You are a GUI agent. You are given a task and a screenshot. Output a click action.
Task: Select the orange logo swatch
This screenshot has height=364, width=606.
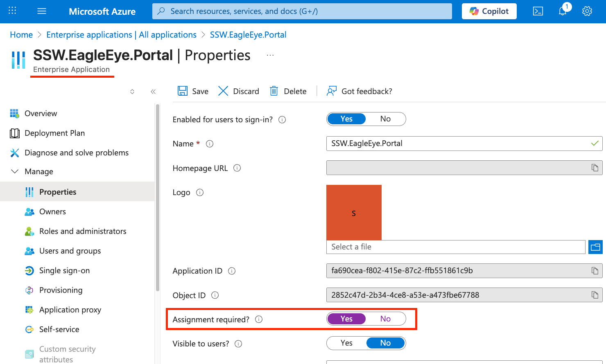coord(354,212)
